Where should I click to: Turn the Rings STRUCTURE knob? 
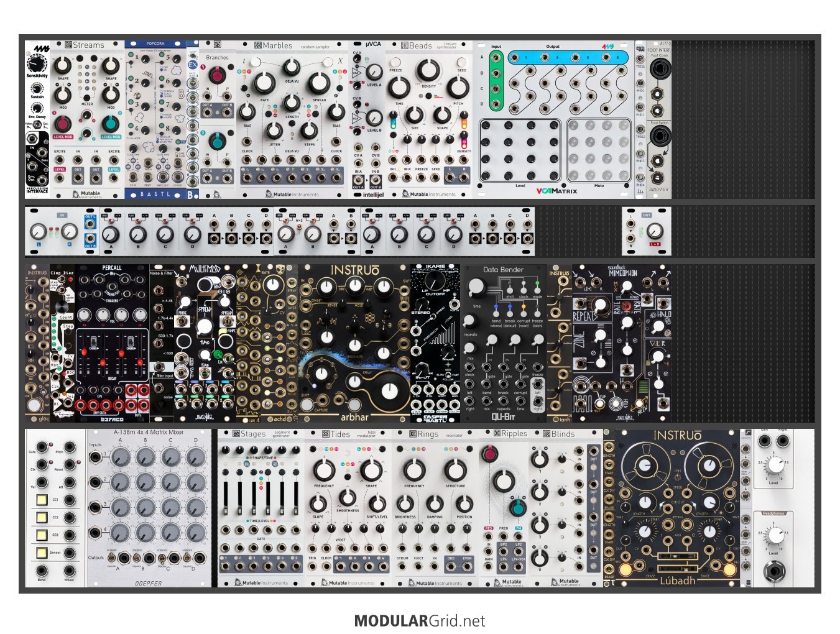(x=455, y=470)
